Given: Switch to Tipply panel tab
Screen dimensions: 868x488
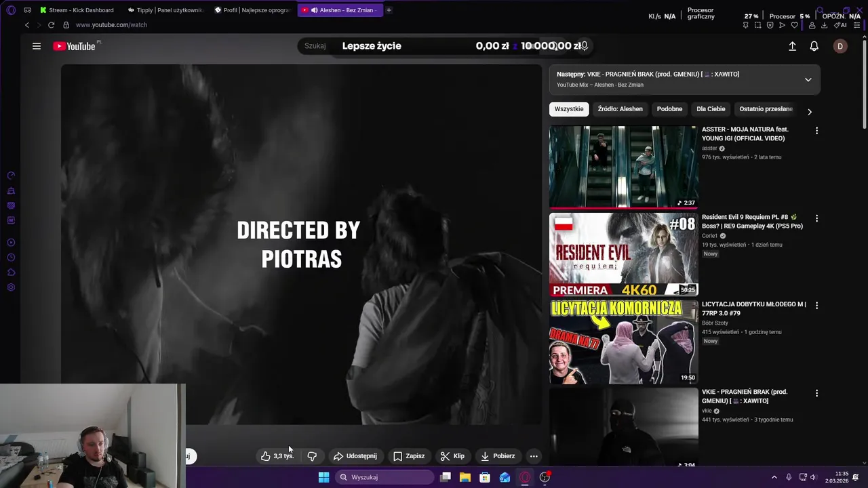Looking at the screenshot, I should pyautogui.click(x=165, y=10).
